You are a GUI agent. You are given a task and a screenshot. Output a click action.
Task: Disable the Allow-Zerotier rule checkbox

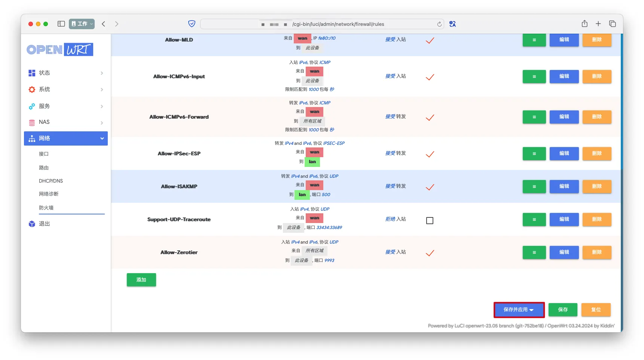pyautogui.click(x=430, y=253)
